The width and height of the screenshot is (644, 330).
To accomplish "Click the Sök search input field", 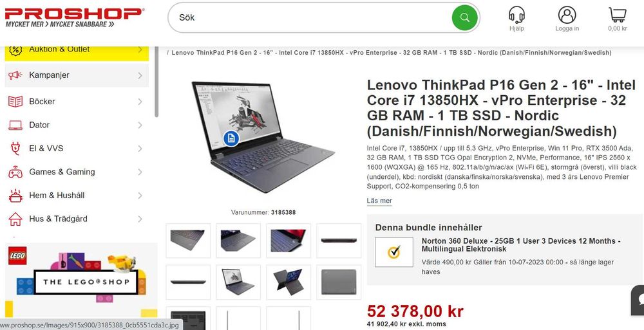I will click(x=314, y=17).
